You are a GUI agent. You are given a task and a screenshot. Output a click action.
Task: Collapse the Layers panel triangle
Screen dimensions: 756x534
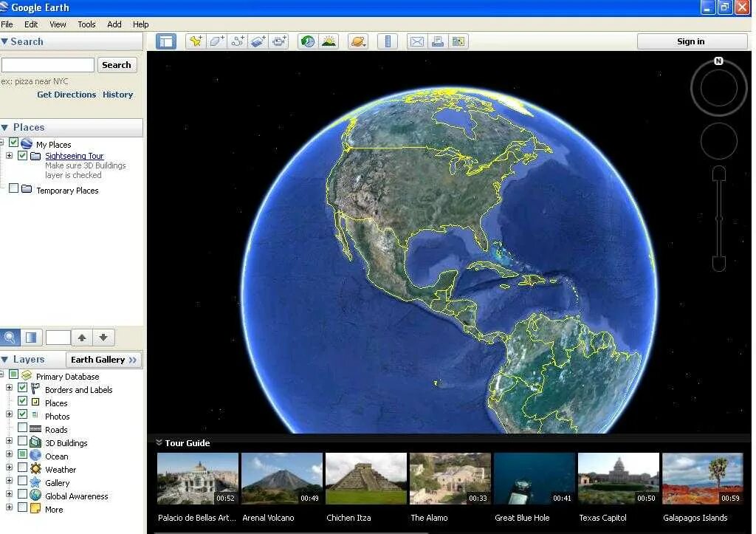pyautogui.click(x=5, y=360)
